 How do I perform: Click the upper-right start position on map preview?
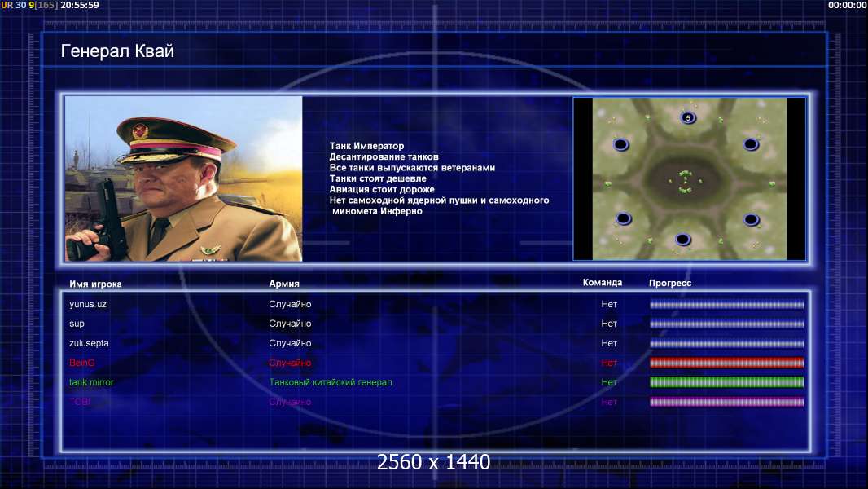point(752,144)
